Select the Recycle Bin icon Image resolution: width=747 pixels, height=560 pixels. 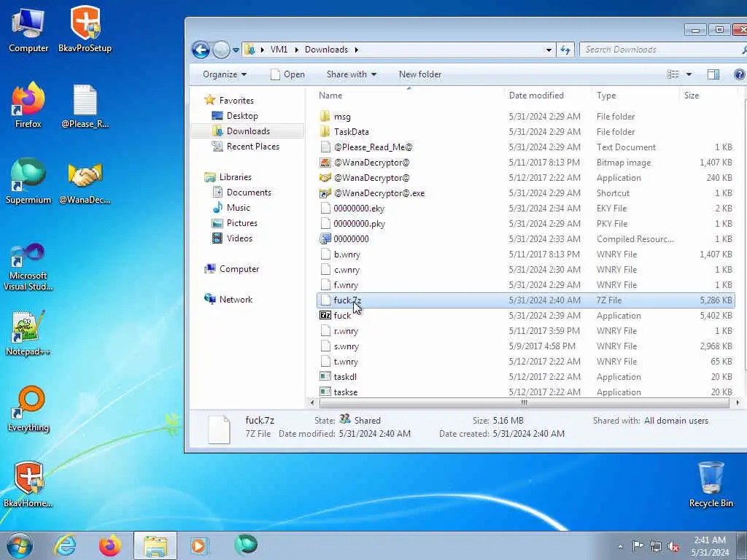(711, 484)
